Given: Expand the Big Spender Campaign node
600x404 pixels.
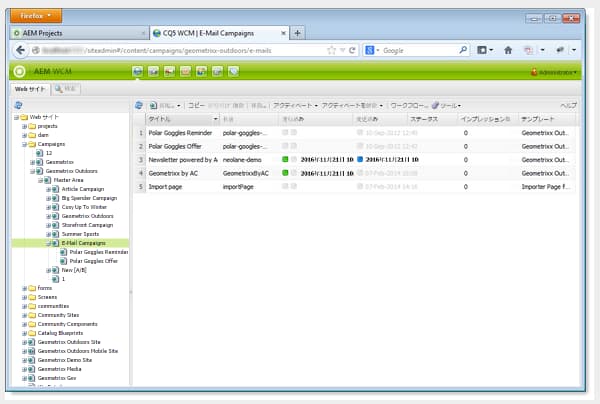Looking at the screenshot, I should click(48, 198).
